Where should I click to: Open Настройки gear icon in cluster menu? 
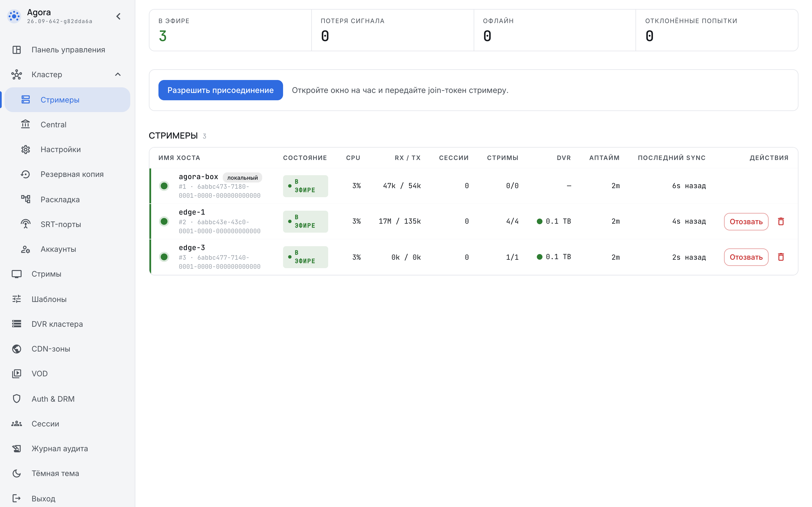[25, 149]
